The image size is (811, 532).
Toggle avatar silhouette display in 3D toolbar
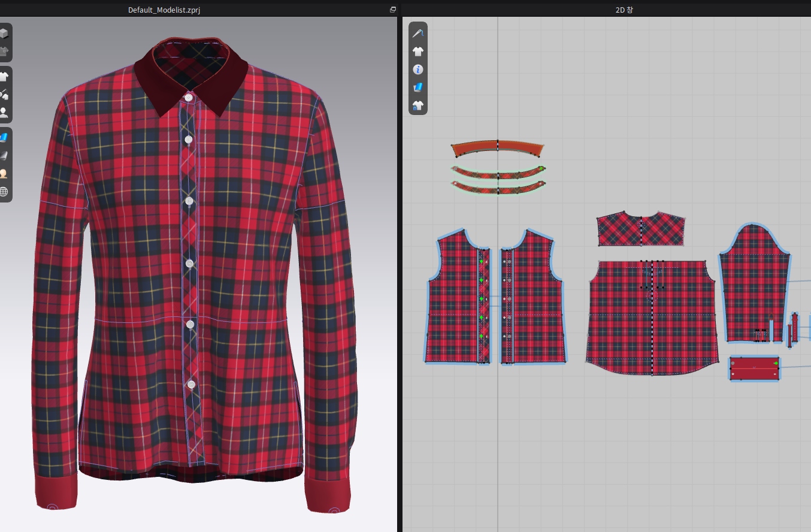pos(4,112)
